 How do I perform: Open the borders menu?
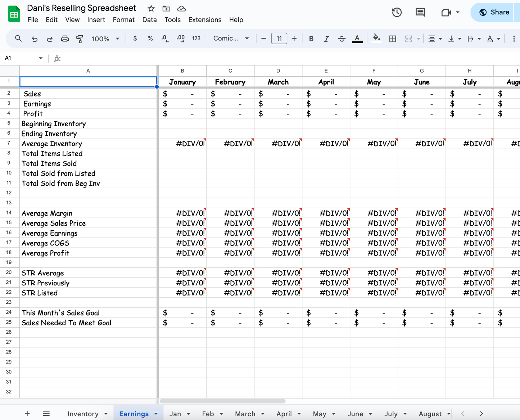pos(393,39)
